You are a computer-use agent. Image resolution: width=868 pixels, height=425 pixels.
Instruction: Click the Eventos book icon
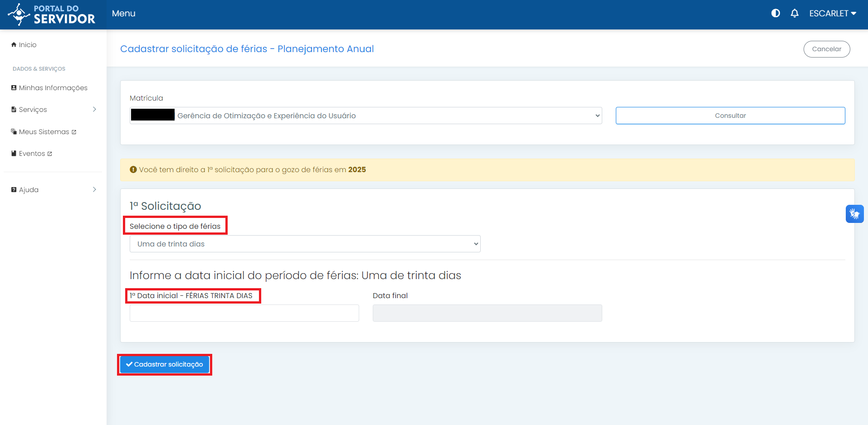pyautogui.click(x=14, y=154)
